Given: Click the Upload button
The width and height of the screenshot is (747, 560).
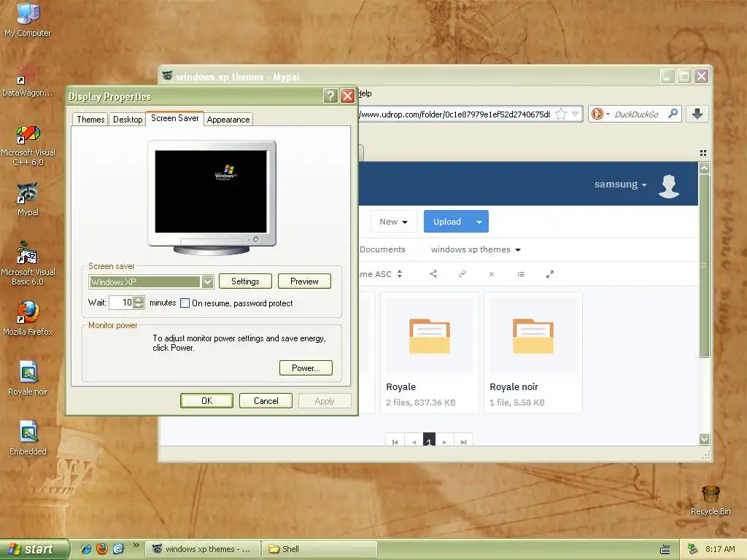Looking at the screenshot, I should tap(447, 222).
